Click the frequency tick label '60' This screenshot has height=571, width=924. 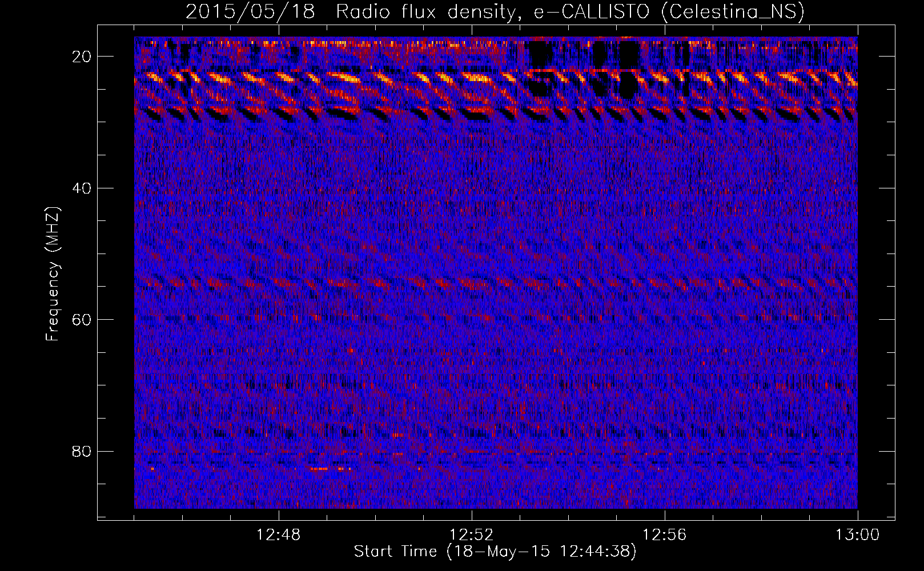tap(82, 320)
